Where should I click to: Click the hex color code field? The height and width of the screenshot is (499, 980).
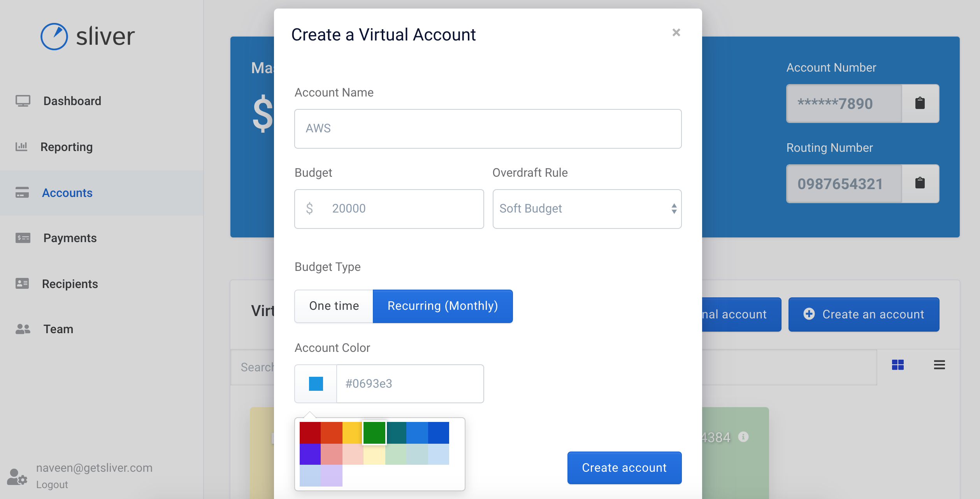click(410, 384)
